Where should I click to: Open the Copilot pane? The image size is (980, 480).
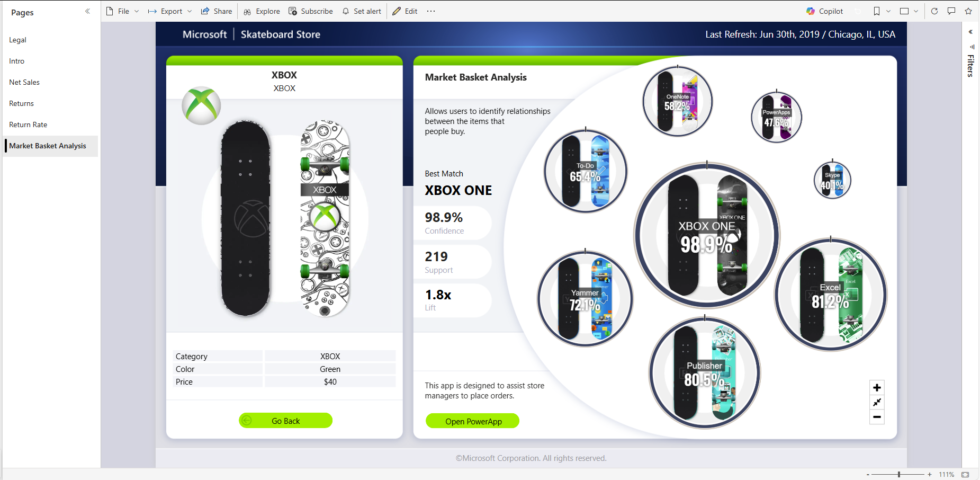824,11
